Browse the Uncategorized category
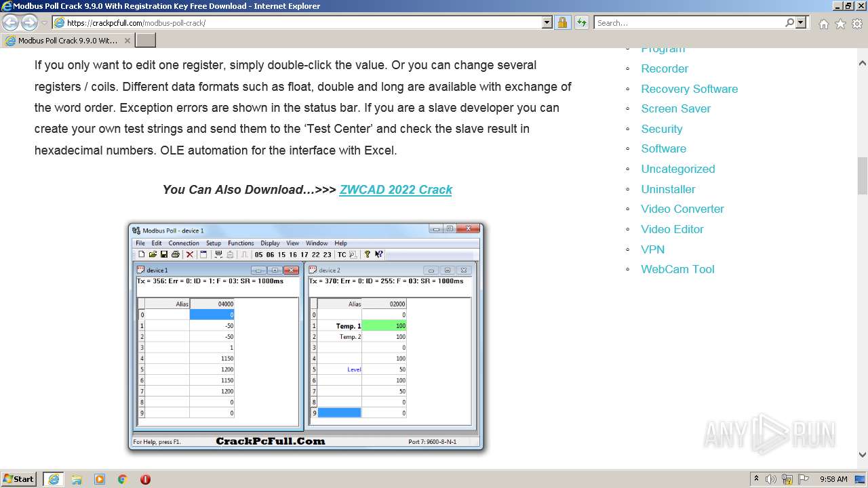 [678, 169]
